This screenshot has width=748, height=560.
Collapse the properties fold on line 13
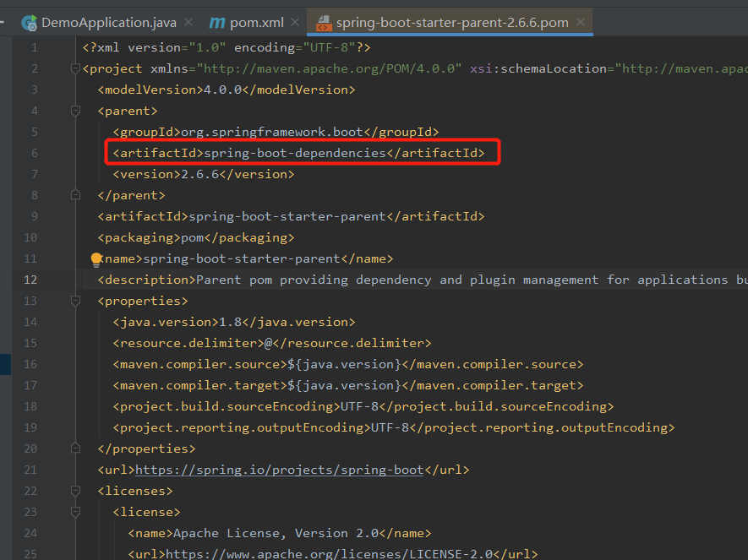(x=75, y=301)
